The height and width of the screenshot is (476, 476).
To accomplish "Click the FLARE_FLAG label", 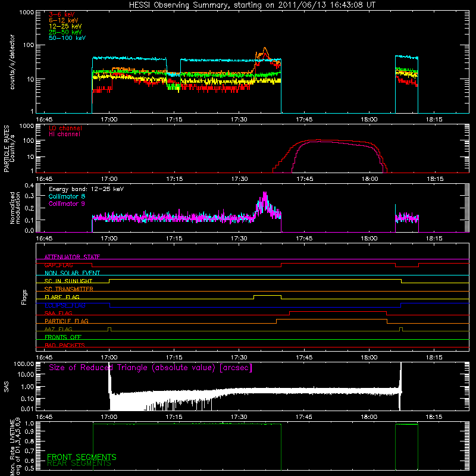I will click(x=62, y=297).
